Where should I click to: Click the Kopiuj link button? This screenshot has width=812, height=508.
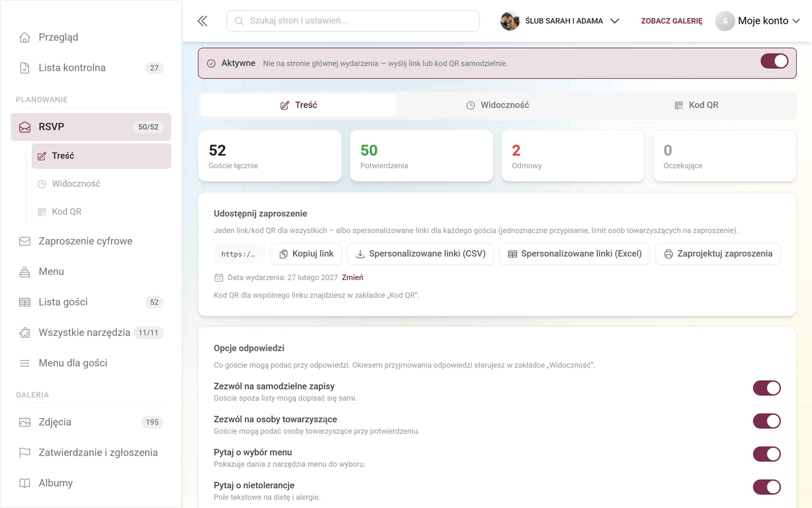(306, 254)
